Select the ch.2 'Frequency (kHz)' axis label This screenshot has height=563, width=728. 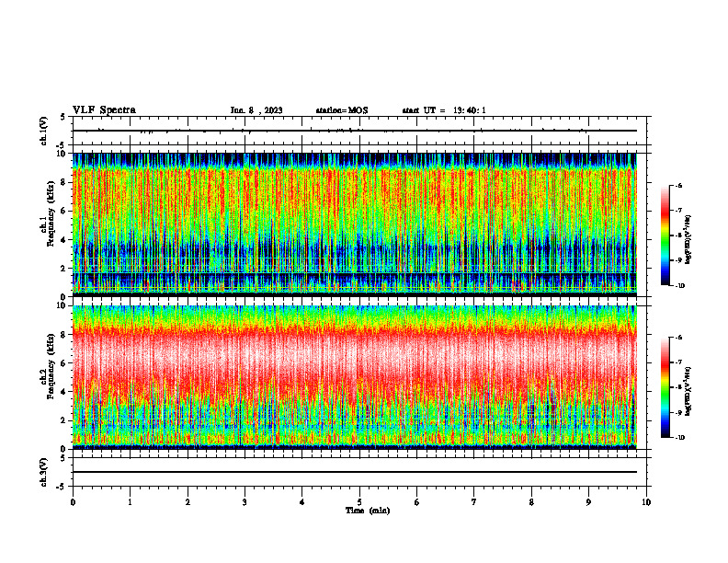pyautogui.click(x=51, y=366)
